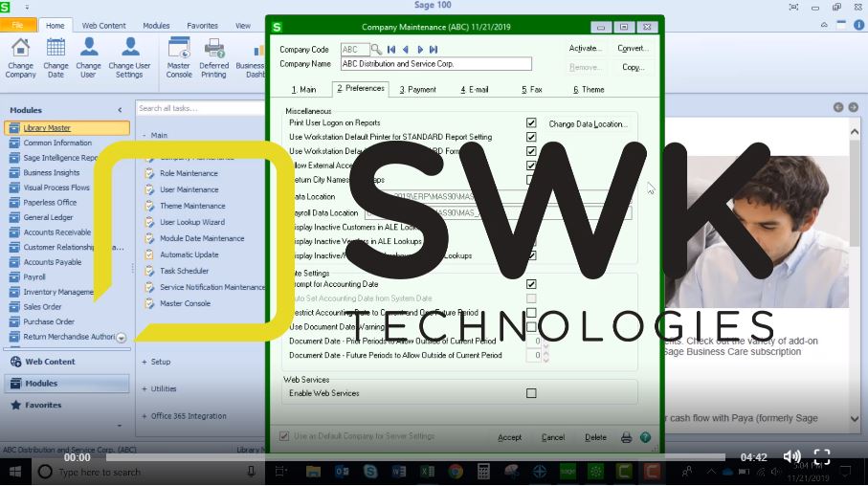Click the Change User icon
Screen dimensions: 868x486
(89, 57)
